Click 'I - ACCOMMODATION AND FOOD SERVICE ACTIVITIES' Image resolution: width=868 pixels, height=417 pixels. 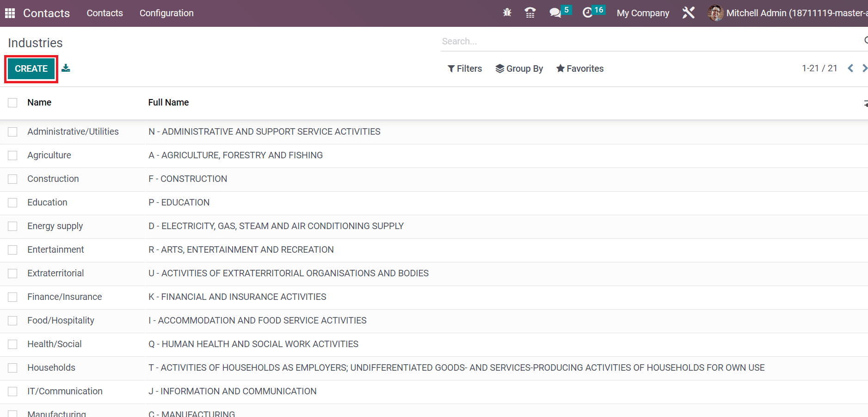pos(258,320)
